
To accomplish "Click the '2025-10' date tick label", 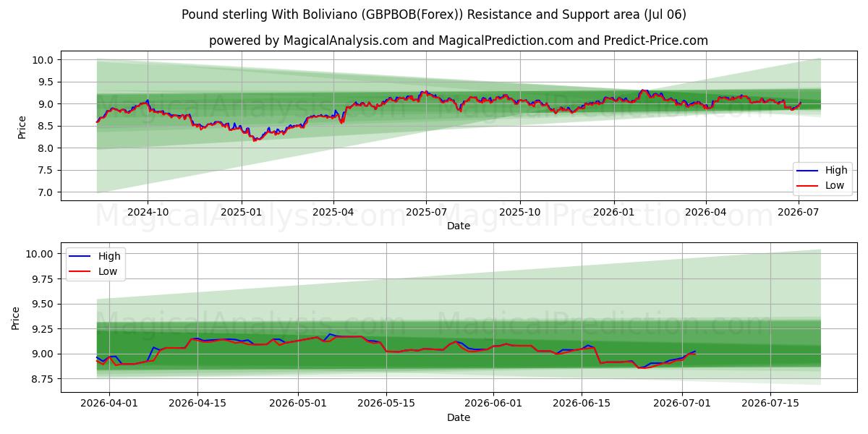I will tap(520, 212).
